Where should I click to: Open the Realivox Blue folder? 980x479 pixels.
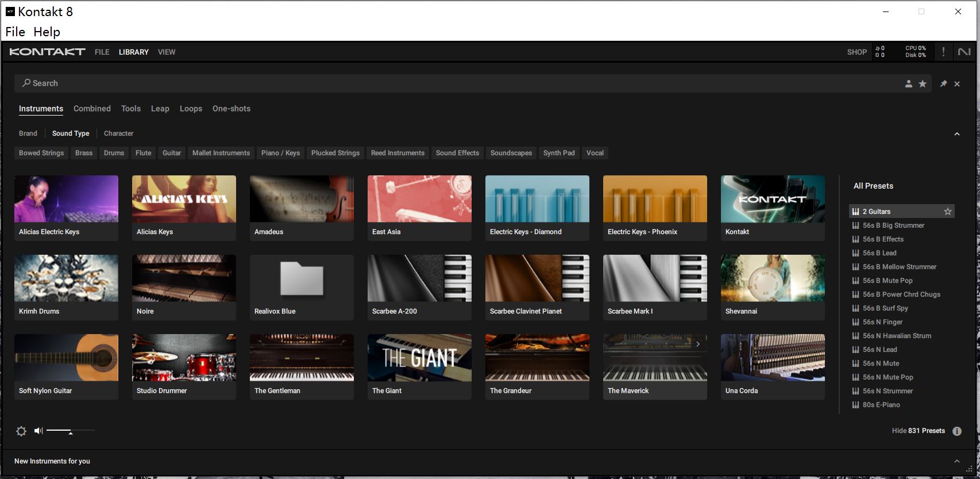click(x=302, y=287)
